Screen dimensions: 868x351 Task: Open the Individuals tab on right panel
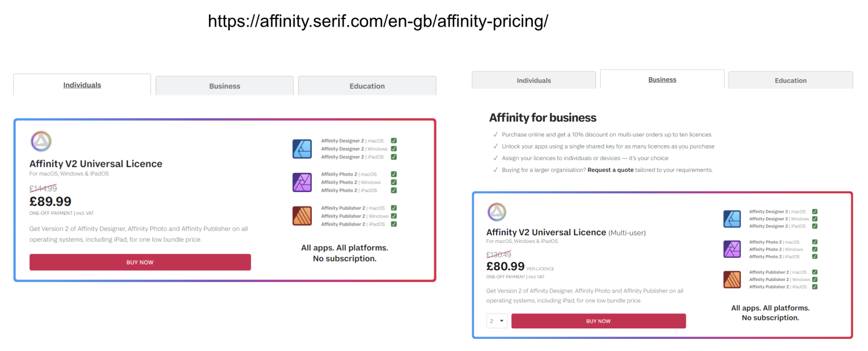click(534, 80)
